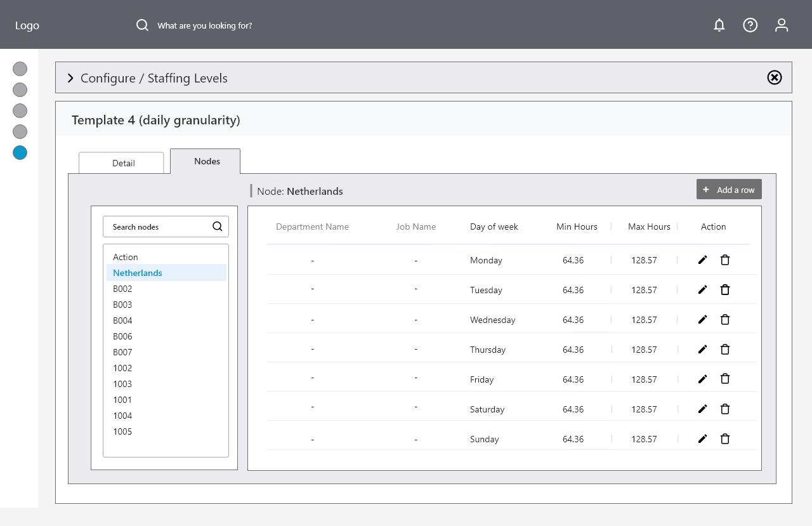Expand the Configure / Staffing Levels chevron

[70, 78]
